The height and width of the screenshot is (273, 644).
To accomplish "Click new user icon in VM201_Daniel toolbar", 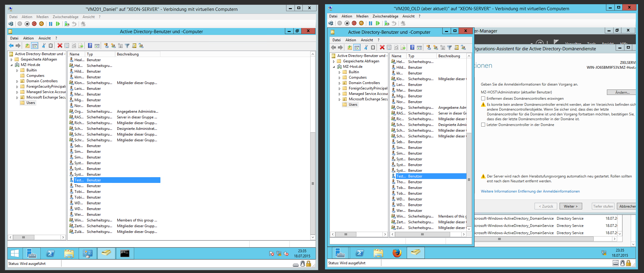I will click(106, 45).
